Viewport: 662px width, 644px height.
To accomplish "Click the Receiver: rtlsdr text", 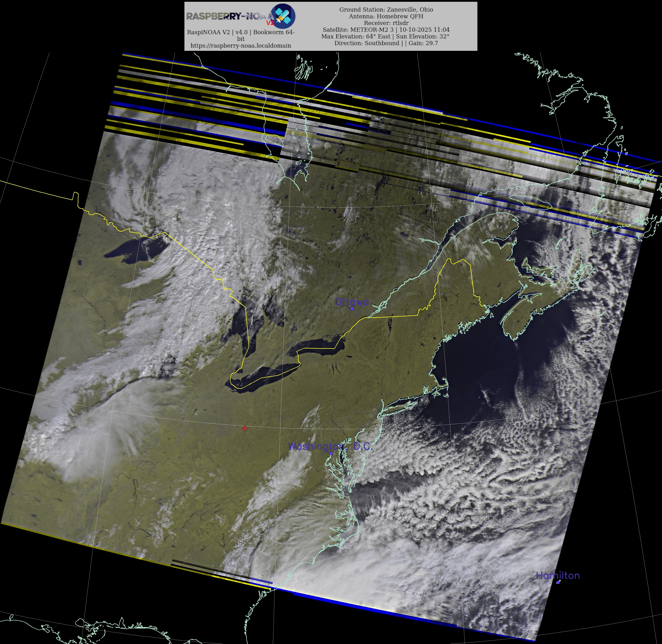I will pos(386,23).
